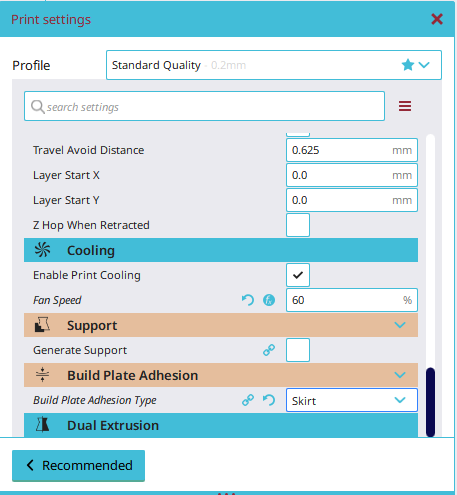Click the Enable Print Cooling label
This screenshot has height=495, width=457.
87,275
